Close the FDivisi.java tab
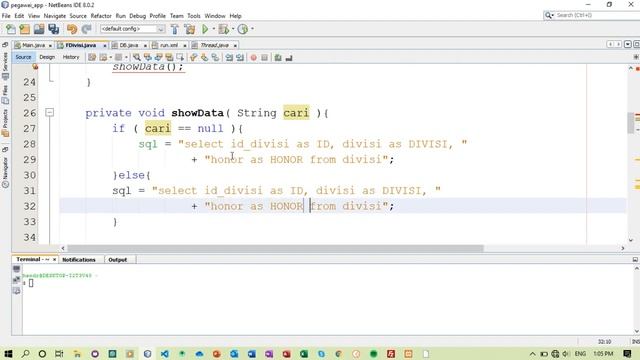The height and width of the screenshot is (360, 640). pos(104,46)
